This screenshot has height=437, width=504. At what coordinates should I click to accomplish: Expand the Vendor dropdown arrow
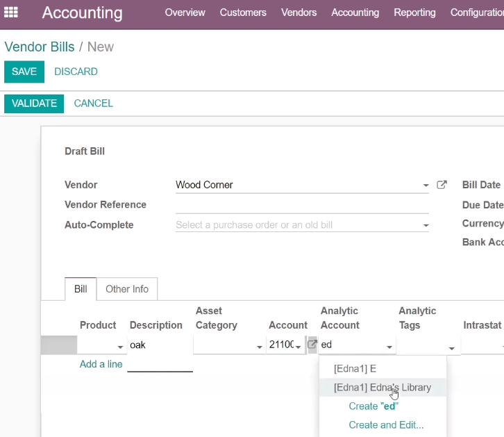426,185
